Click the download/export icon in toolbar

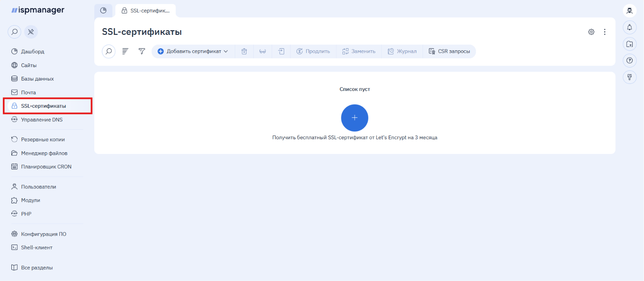point(281,52)
